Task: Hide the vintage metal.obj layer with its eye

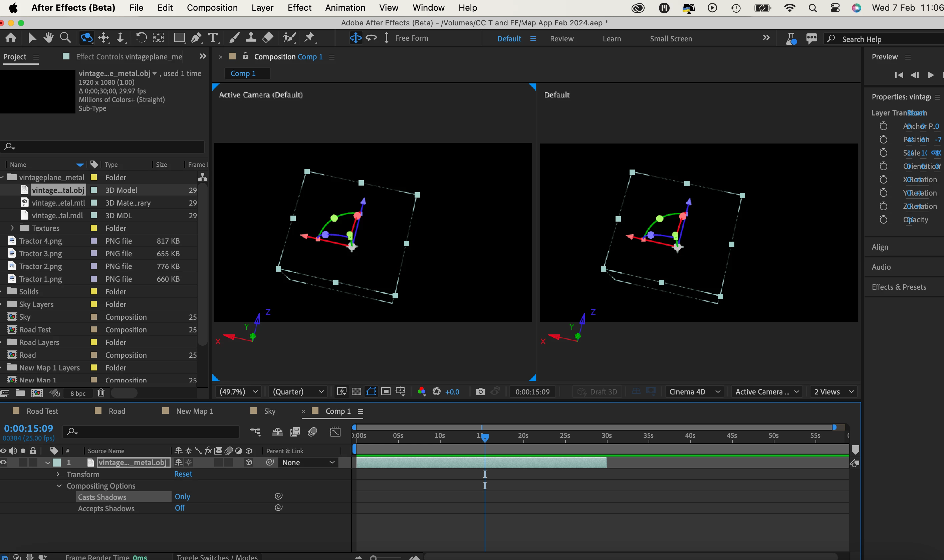Action: tap(4, 462)
